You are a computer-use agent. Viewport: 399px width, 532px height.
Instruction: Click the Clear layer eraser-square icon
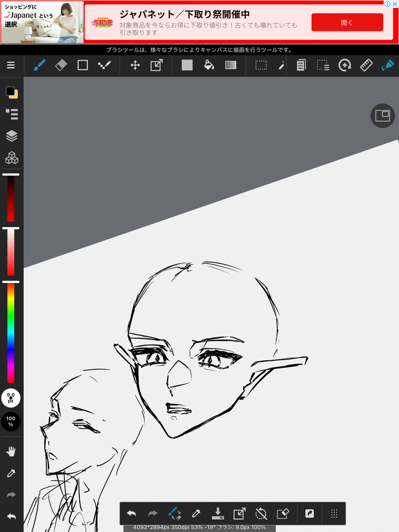[x=283, y=514]
